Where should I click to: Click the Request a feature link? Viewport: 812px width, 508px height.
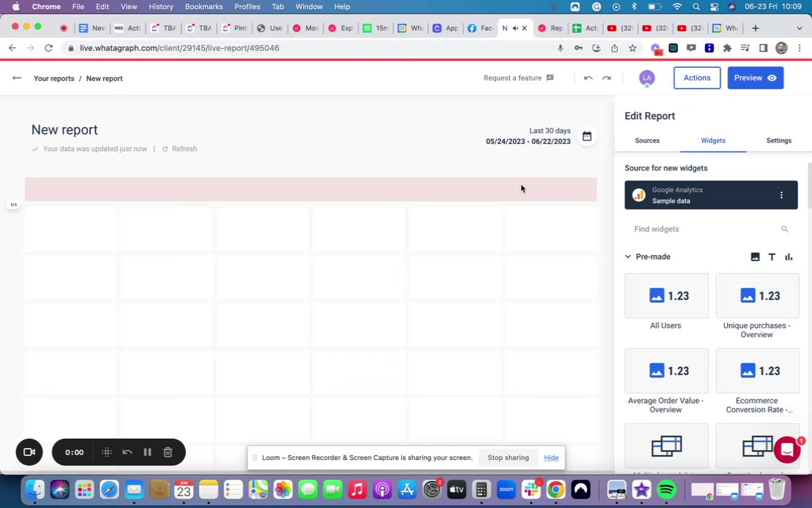(512, 78)
